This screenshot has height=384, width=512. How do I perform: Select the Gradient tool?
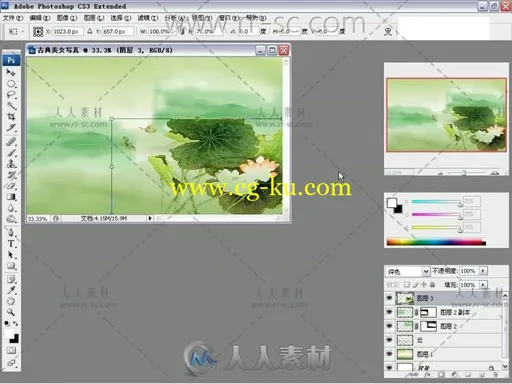[x=11, y=197]
